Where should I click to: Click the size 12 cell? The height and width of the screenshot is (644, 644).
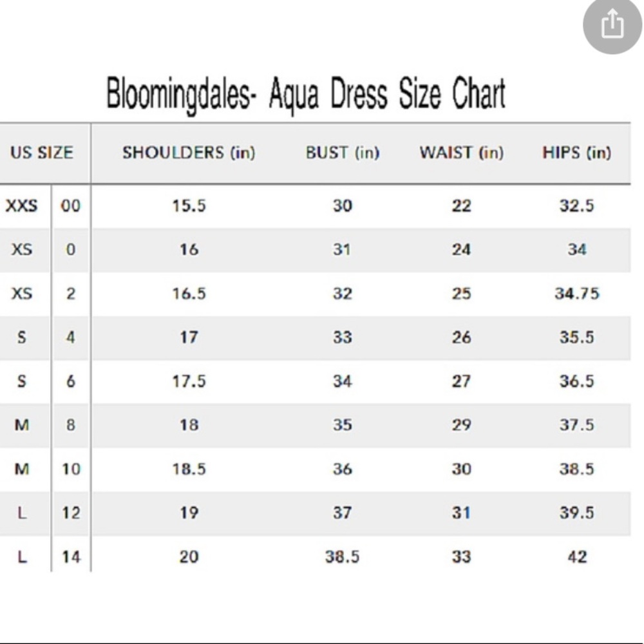pyautogui.click(x=71, y=513)
